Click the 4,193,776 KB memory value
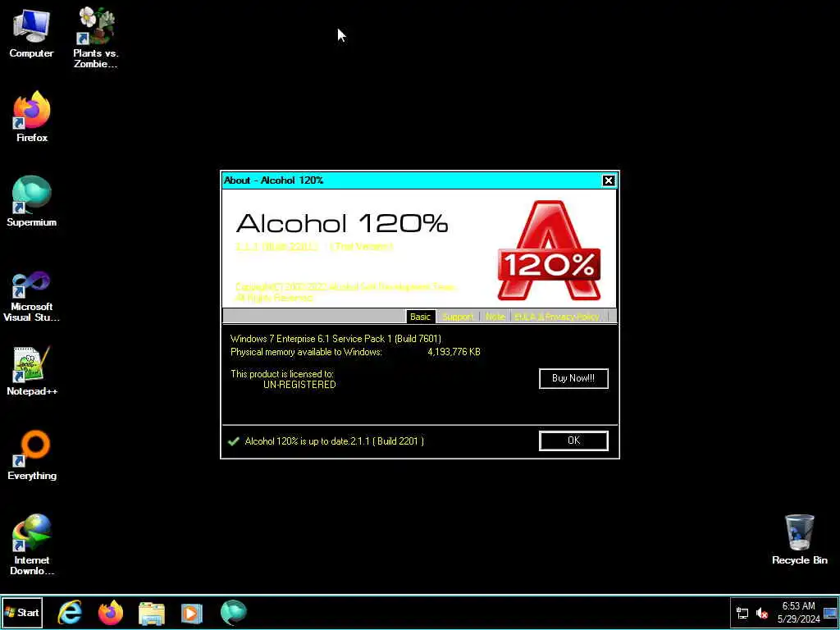Image resolution: width=840 pixels, height=630 pixels. tap(454, 352)
